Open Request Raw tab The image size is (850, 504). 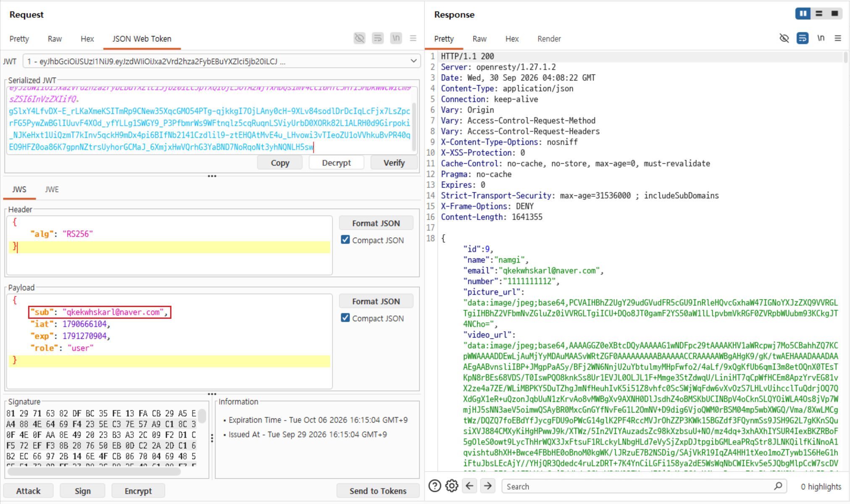[x=55, y=39]
